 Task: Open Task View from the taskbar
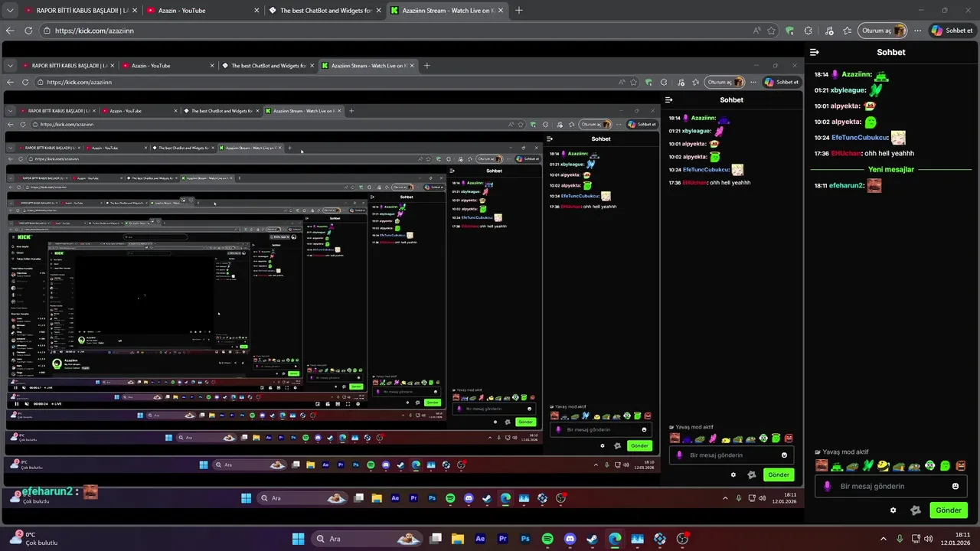[436, 539]
